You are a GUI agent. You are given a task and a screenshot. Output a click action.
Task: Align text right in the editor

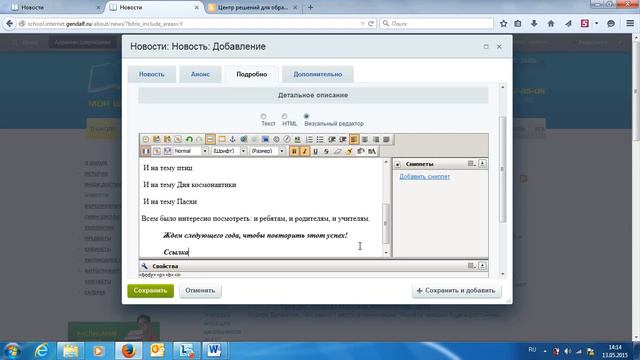click(376, 140)
